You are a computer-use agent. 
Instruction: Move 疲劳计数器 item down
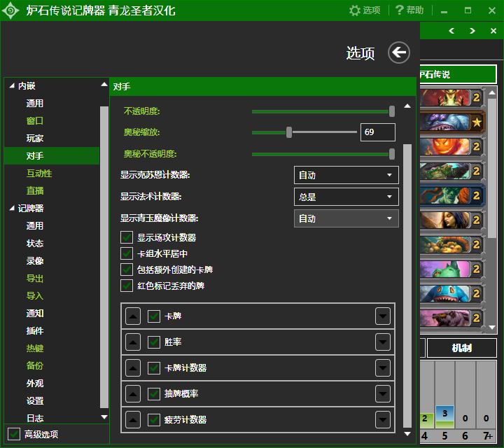click(382, 420)
